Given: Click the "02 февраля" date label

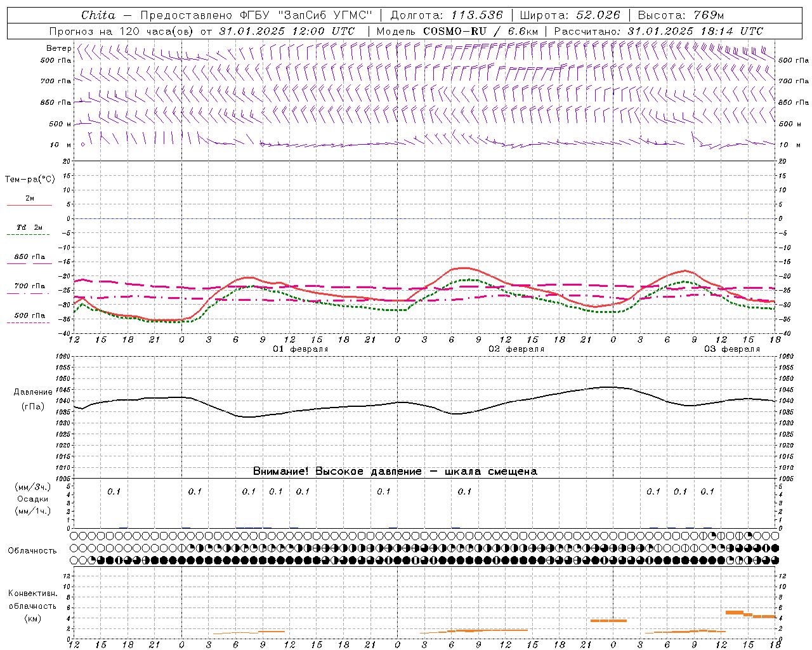Looking at the screenshot, I should 516,349.
